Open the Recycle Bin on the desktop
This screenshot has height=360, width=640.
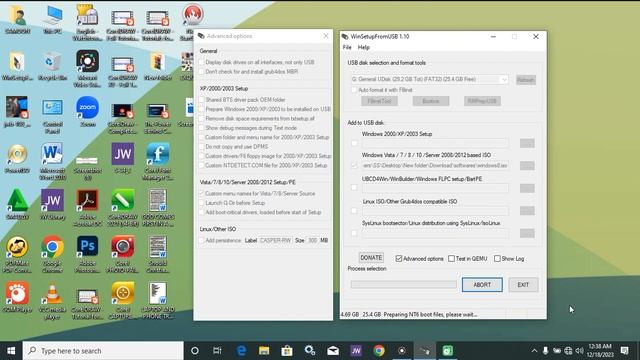point(52,66)
